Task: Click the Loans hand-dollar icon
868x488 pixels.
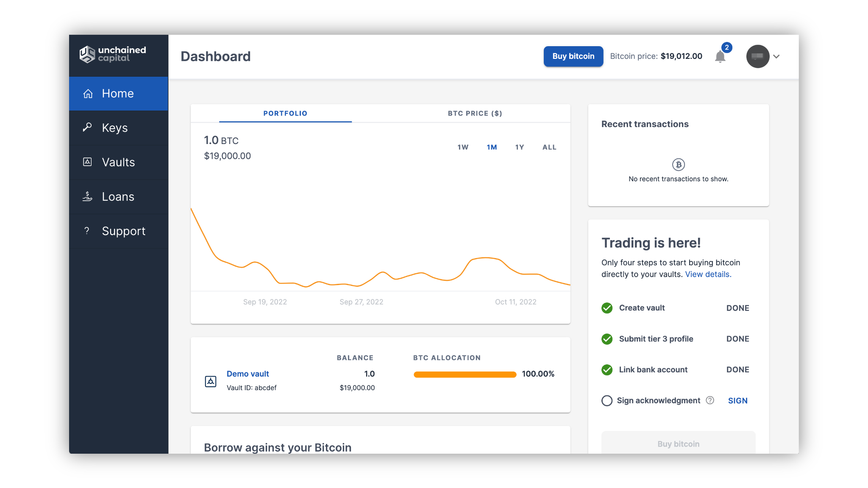Action: 87,197
